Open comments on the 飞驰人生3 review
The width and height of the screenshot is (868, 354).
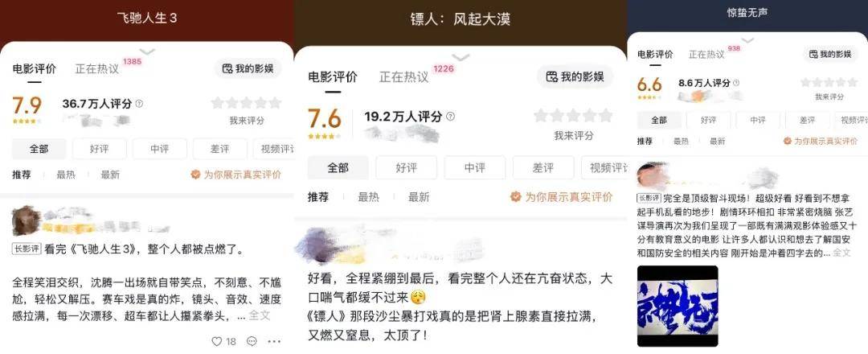pyautogui.click(x=252, y=341)
